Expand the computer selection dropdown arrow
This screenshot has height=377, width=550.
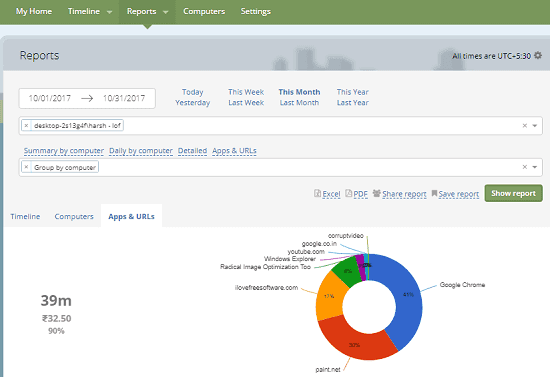[x=535, y=126]
